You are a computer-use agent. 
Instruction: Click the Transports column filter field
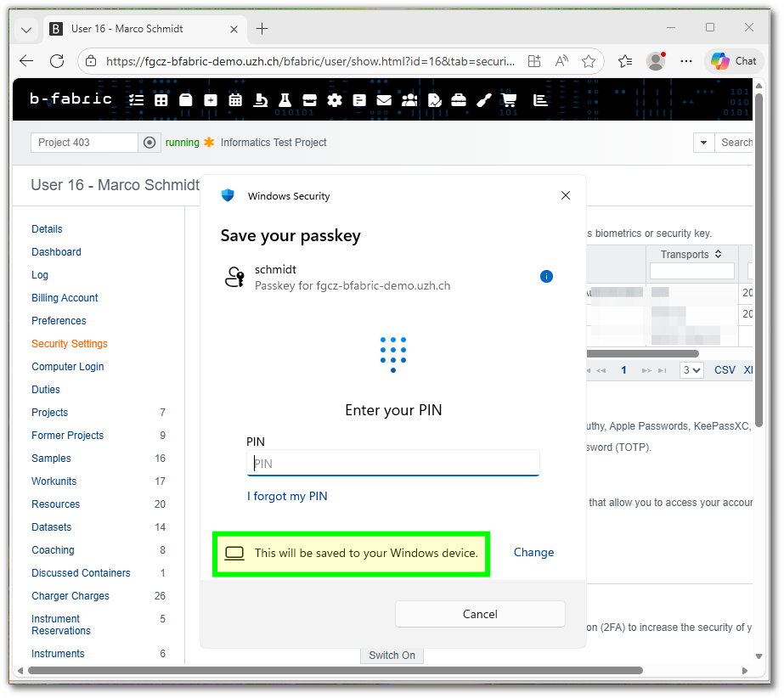coord(692,271)
